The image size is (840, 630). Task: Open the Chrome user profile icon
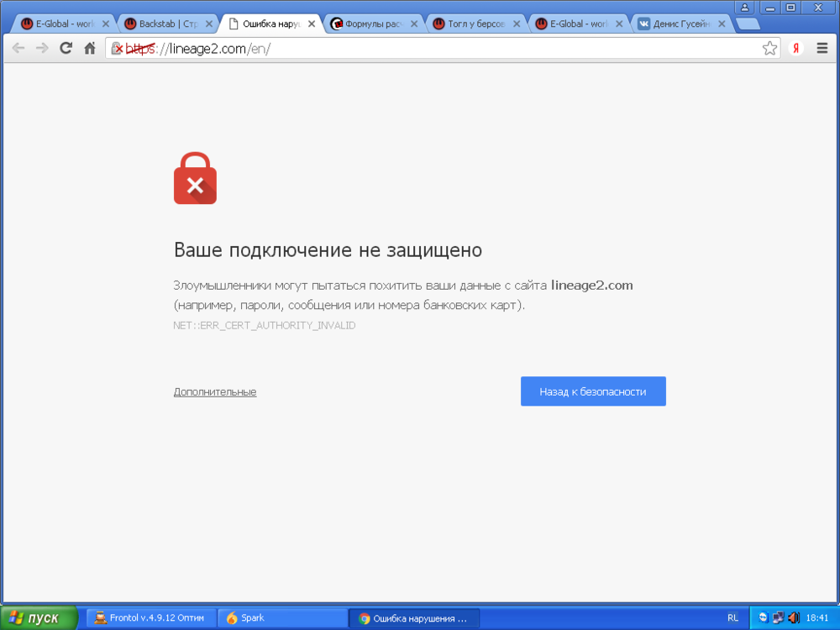tap(744, 8)
